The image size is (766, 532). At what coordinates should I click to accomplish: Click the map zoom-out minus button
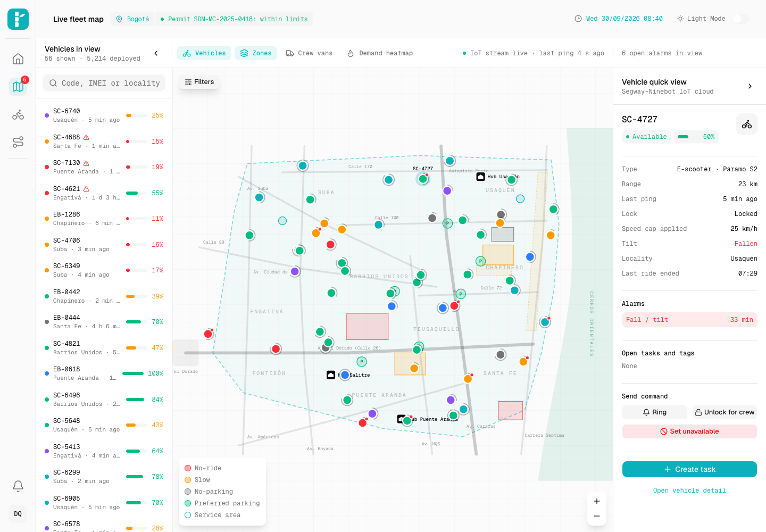click(597, 516)
